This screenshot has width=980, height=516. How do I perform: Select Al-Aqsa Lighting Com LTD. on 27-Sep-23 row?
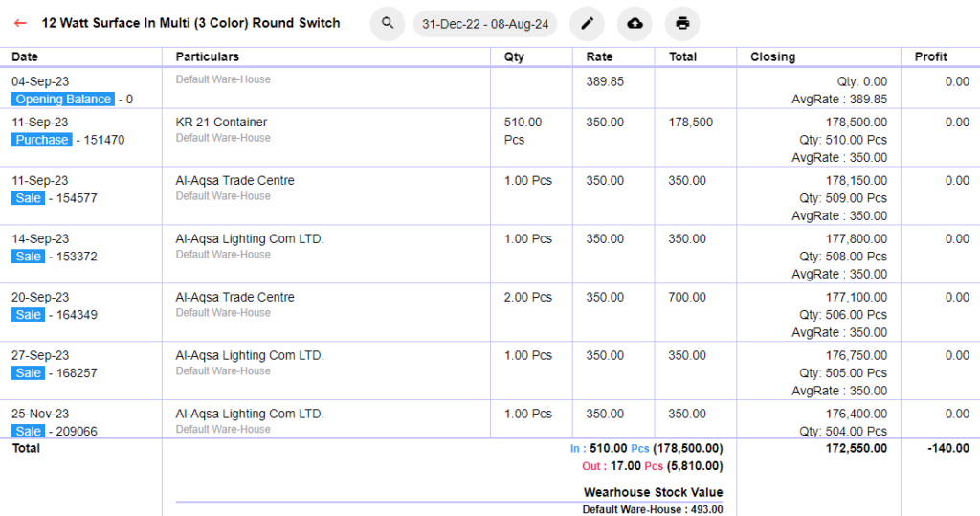(x=250, y=354)
